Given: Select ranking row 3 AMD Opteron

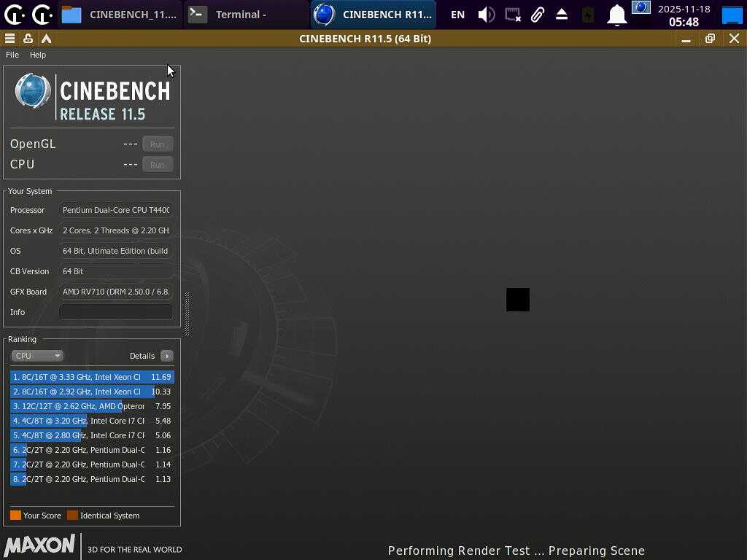Looking at the screenshot, I should pos(92,406).
